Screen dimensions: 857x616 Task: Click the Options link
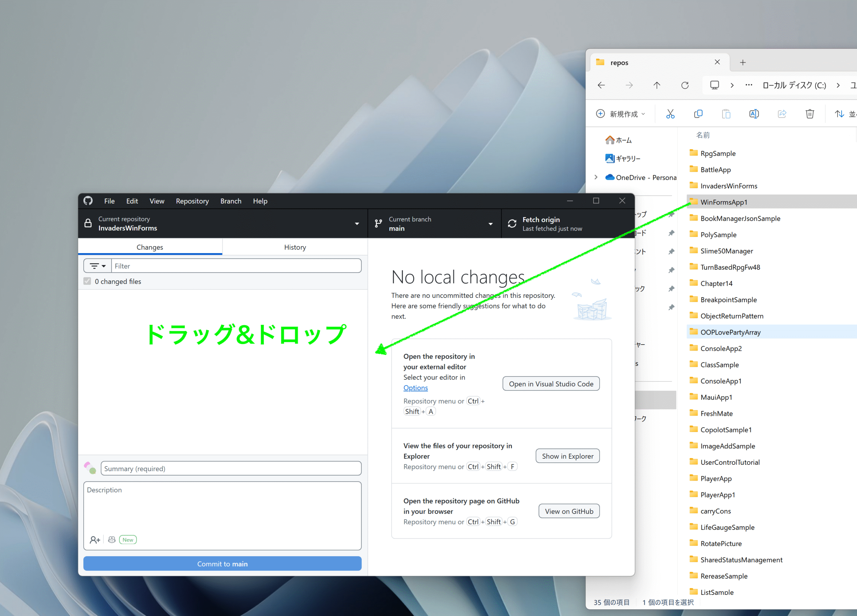416,387
